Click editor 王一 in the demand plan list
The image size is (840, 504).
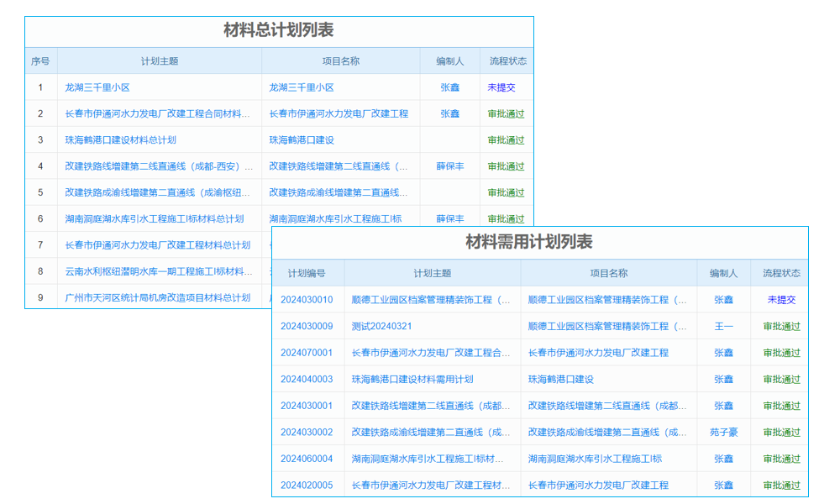pos(722,325)
